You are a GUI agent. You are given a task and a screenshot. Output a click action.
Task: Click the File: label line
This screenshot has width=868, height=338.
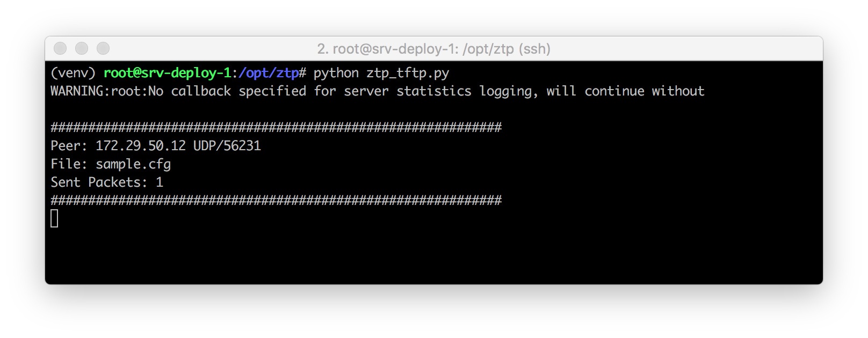coord(68,164)
